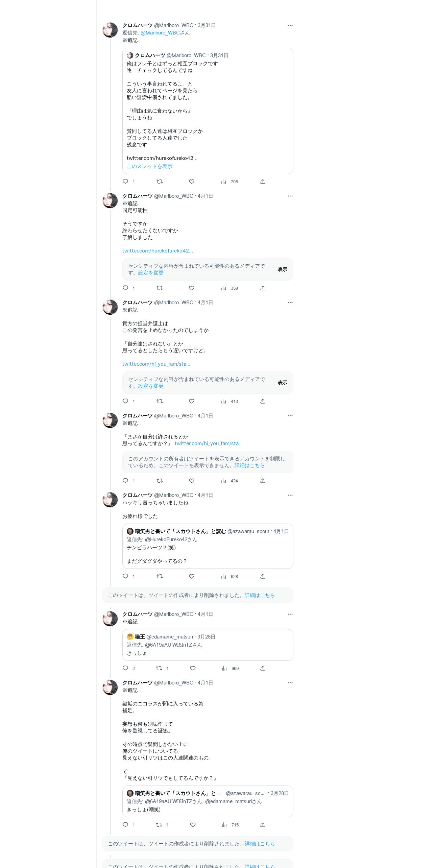This screenshot has height=868, width=434.
Task: Open 設定を変更 in first sensitive media notice
Action: (151, 273)
